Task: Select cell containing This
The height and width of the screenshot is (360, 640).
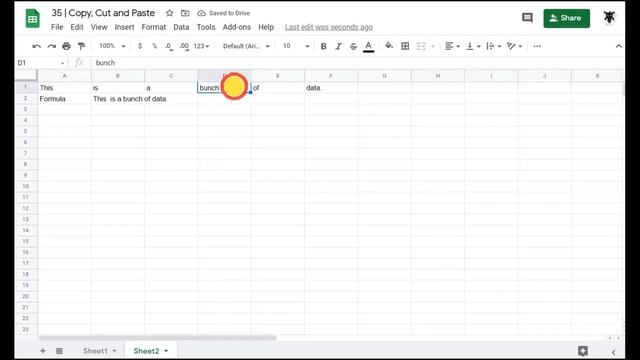Action: point(64,88)
